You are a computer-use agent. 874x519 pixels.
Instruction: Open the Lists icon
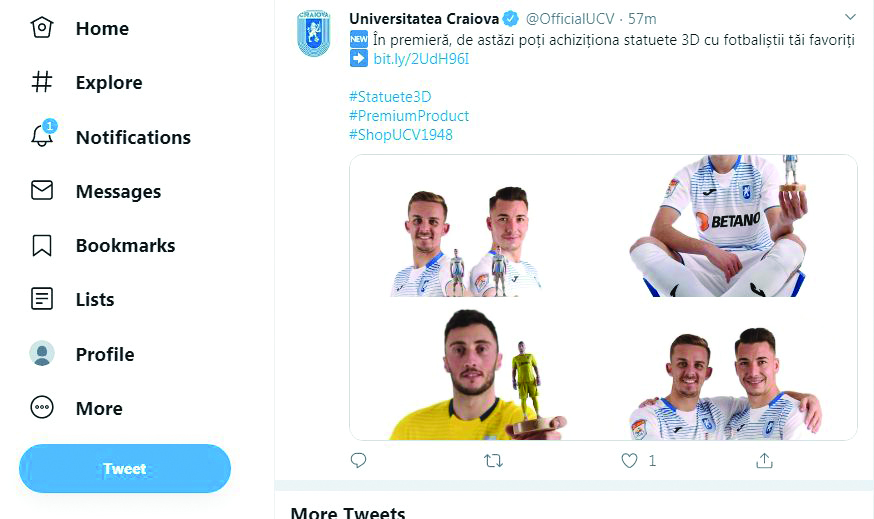42,299
